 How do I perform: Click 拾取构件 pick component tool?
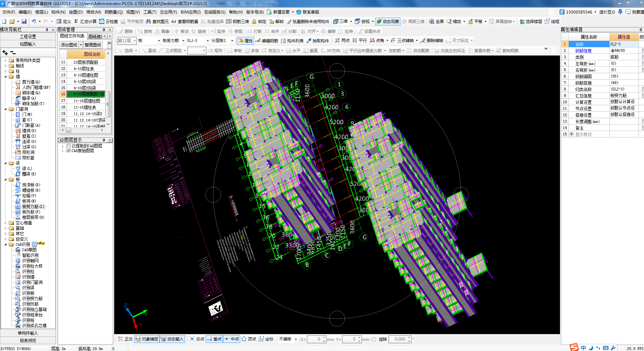coord(318,41)
